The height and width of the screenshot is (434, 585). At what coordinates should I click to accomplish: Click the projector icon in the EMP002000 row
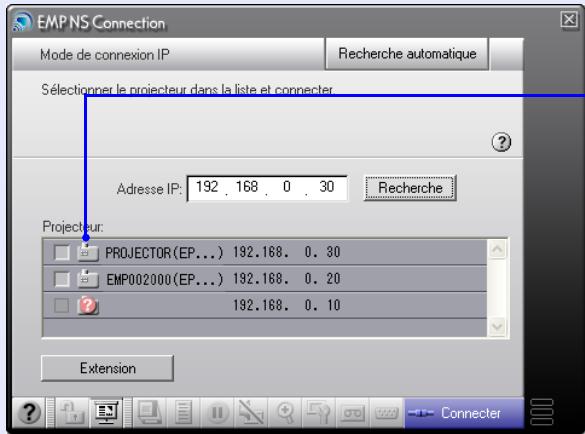[88, 279]
